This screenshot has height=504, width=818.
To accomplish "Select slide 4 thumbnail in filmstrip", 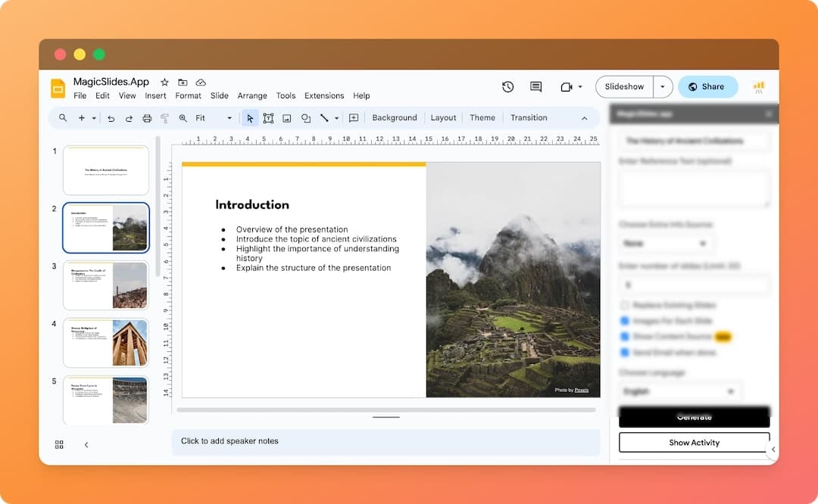I will 106,343.
